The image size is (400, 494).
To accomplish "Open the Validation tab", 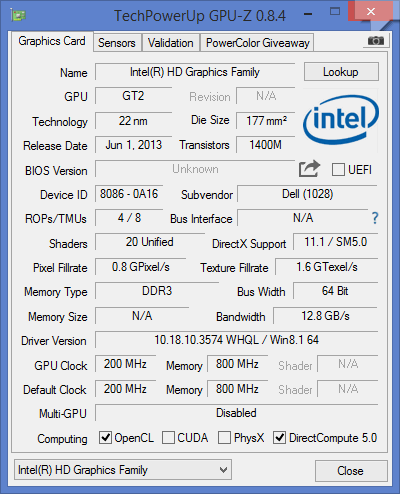I will [x=171, y=43].
